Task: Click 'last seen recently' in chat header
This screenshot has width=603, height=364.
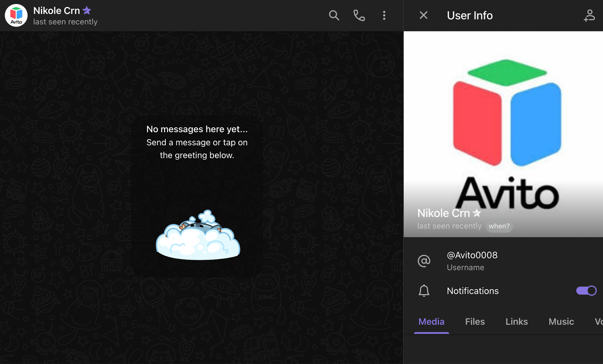Action: (x=65, y=22)
